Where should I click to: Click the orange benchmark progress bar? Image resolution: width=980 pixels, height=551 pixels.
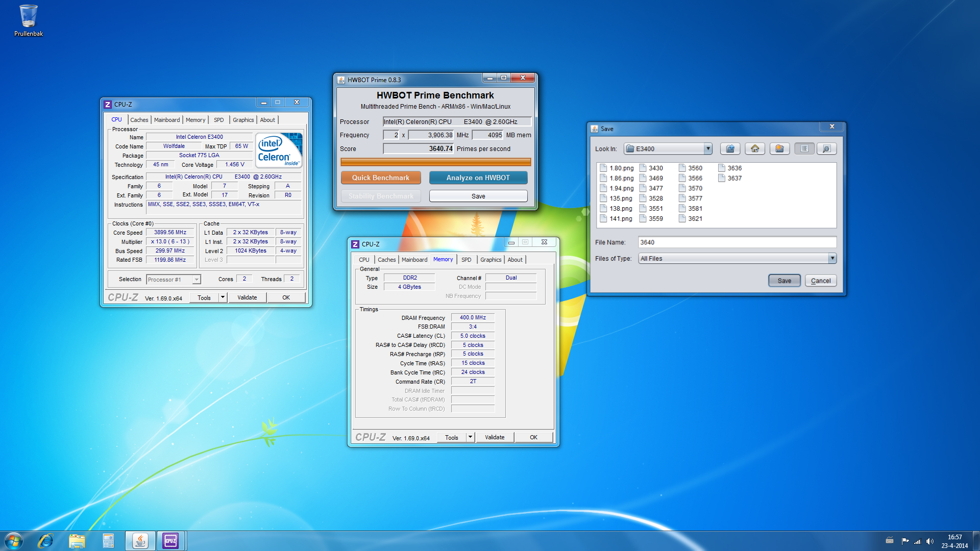point(436,162)
